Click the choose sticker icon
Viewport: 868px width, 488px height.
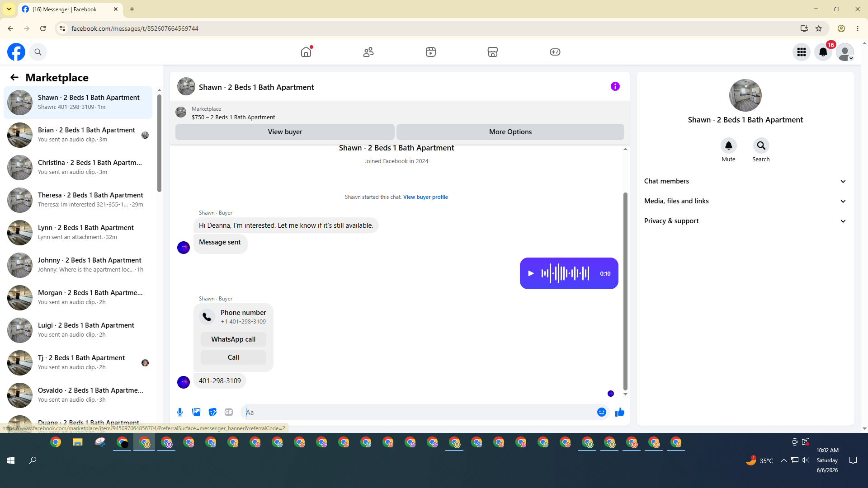tap(212, 412)
